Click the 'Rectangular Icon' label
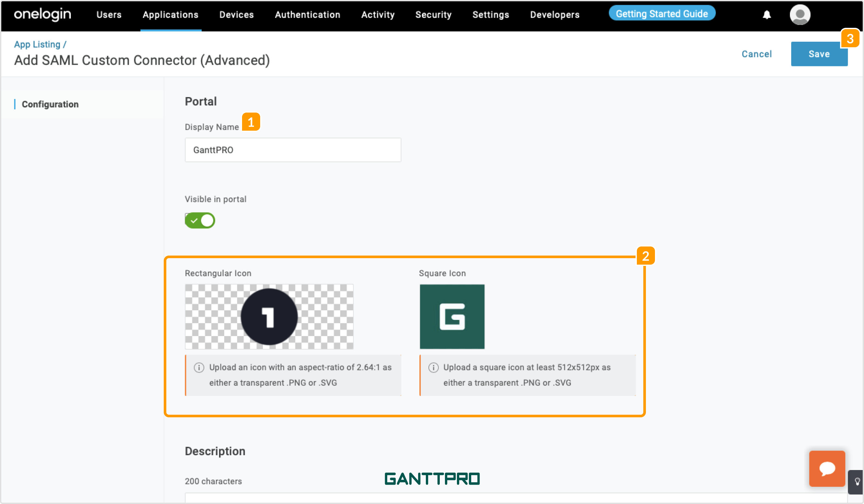The image size is (864, 504). (218, 273)
